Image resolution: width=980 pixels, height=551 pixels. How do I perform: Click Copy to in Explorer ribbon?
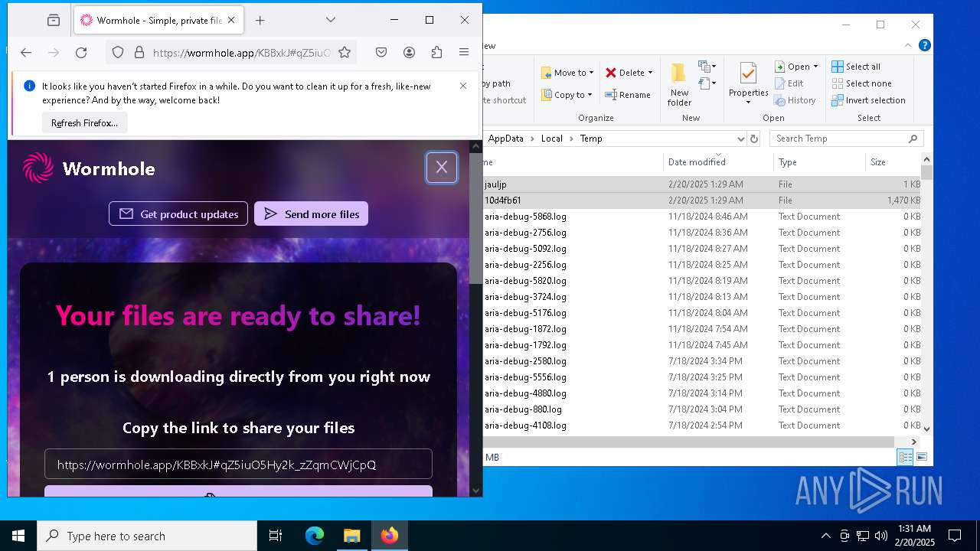(x=567, y=95)
